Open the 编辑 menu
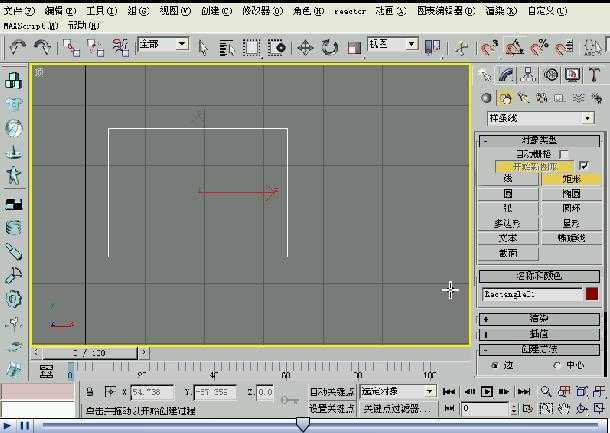The image size is (610, 433). point(60,11)
